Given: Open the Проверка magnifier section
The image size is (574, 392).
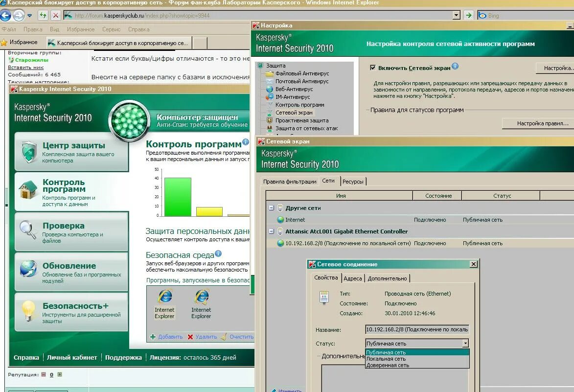Looking at the screenshot, I should (71, 231).
